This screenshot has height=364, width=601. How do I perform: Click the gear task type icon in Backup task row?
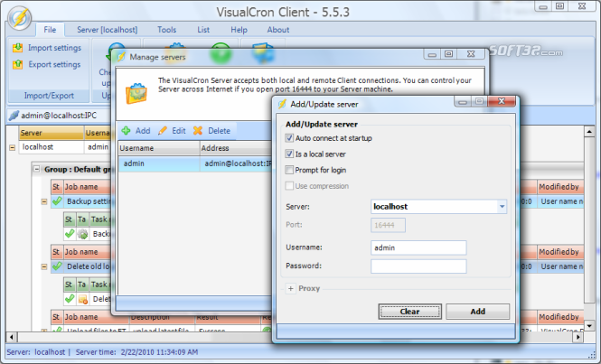tap(82, 234)
